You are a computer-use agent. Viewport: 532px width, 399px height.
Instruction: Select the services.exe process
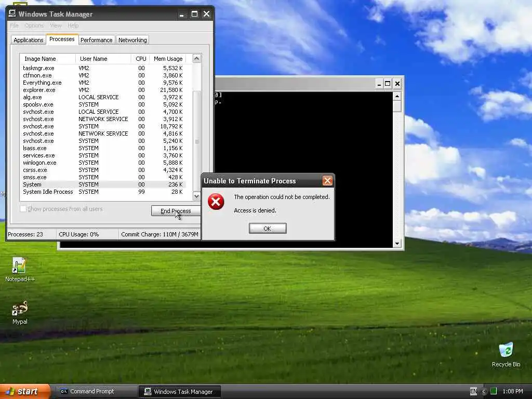102,155
